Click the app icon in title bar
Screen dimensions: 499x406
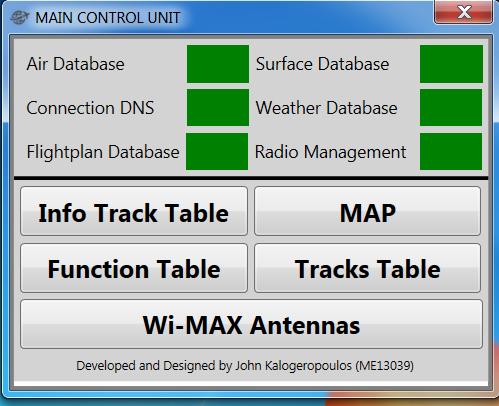tap(19, 17)
